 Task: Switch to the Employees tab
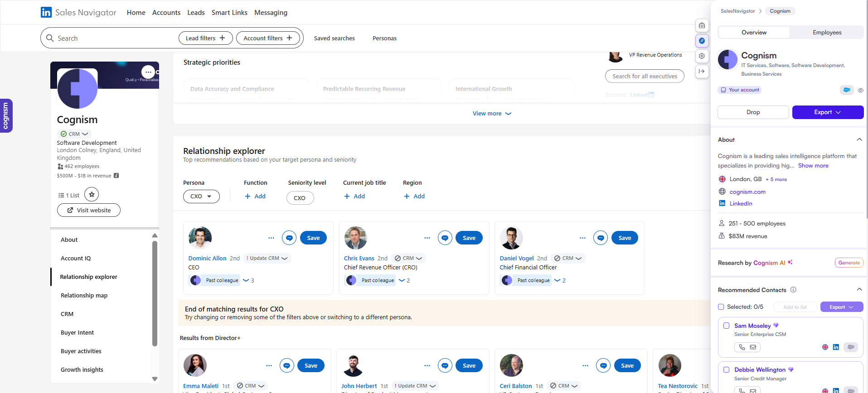coord(827,33)
